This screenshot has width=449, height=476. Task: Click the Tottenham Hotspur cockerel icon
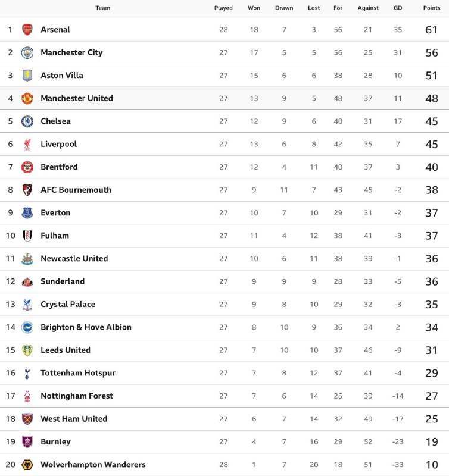tap(27, 373)
